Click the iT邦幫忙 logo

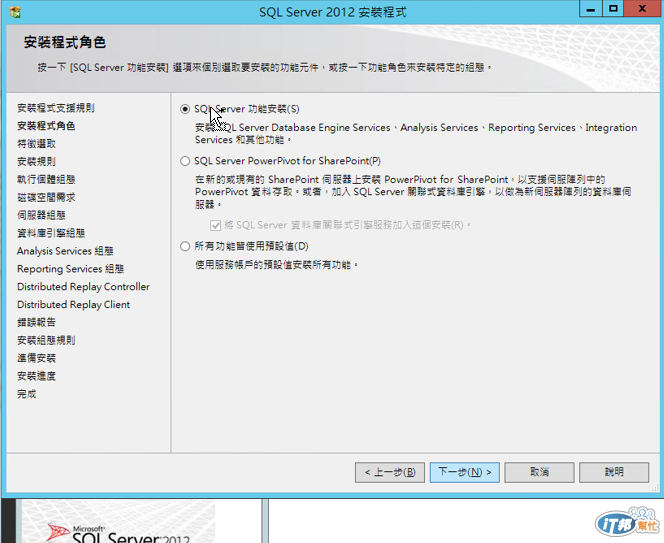627,521
